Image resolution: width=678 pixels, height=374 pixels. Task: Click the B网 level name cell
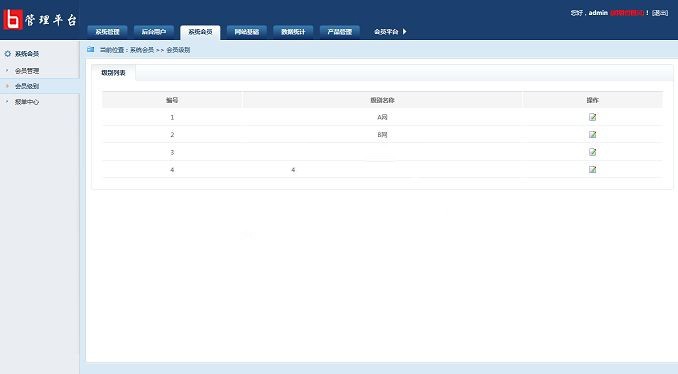382,135
